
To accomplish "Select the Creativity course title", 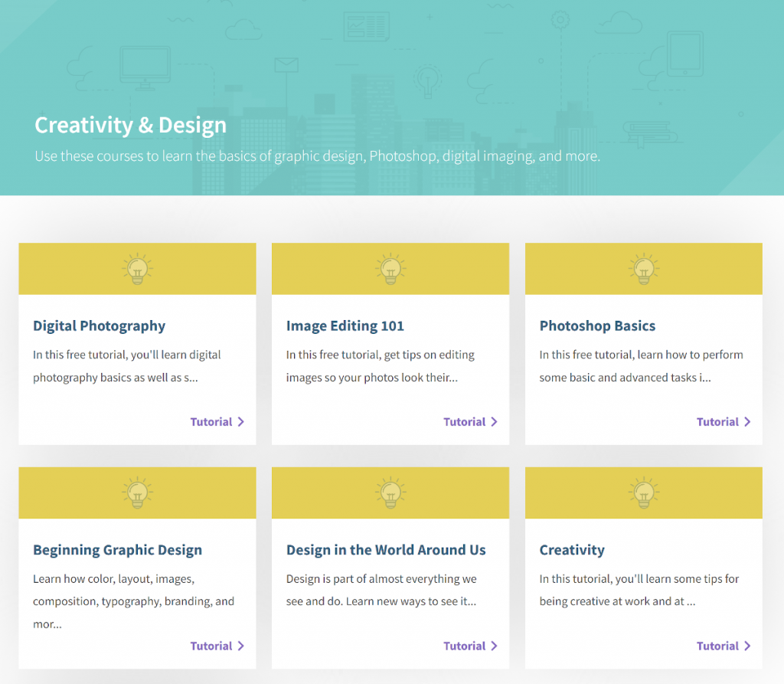I will (572, 550).
